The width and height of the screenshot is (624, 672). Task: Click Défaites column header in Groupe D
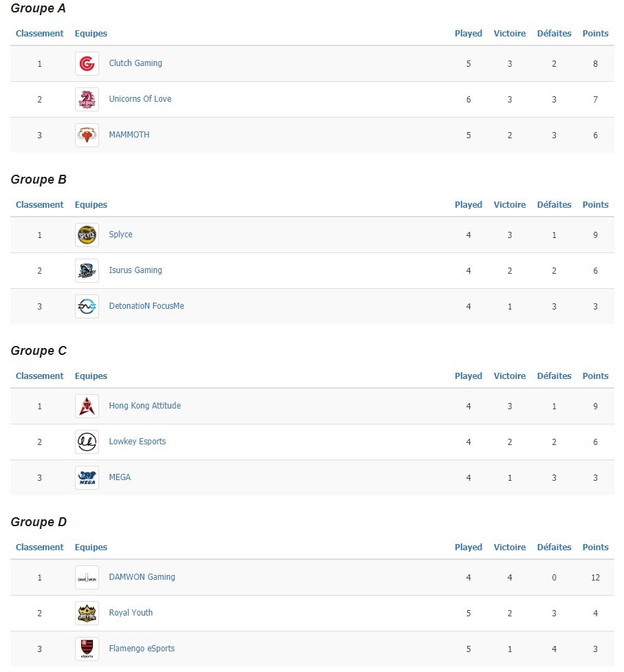554,548
